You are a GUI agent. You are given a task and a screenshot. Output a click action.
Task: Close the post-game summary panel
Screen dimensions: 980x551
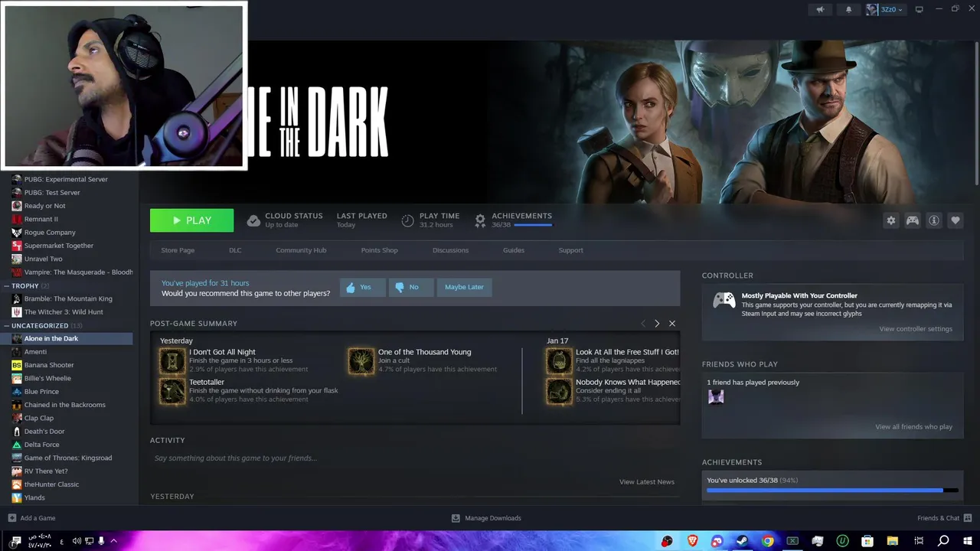coord(672,324)
